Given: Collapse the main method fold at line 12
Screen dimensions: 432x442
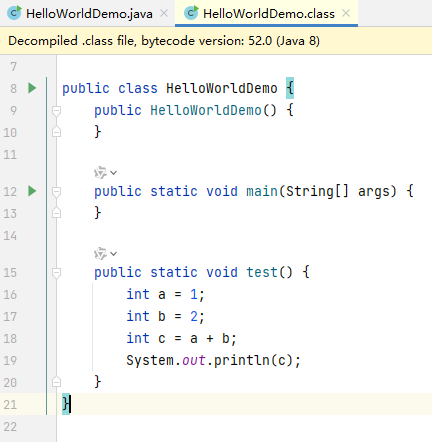Looking at the screenshot, I should click(x=56, y=192).
